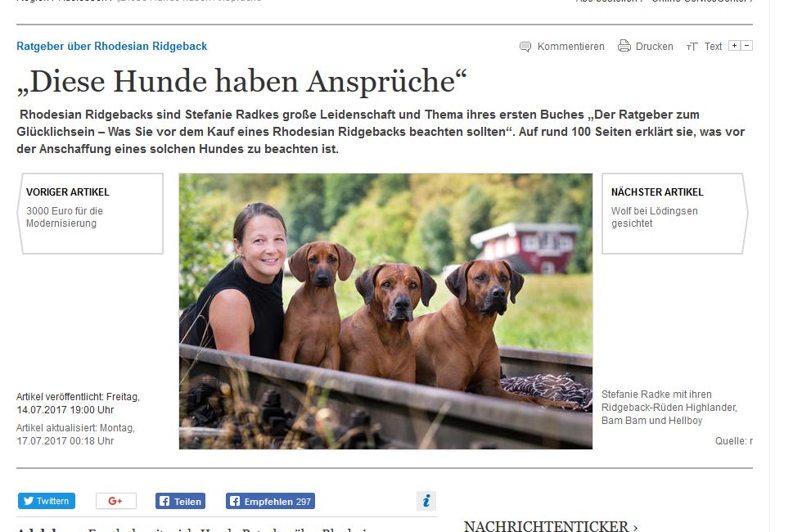Click the Kommentieren speech bubble icon

525,47
